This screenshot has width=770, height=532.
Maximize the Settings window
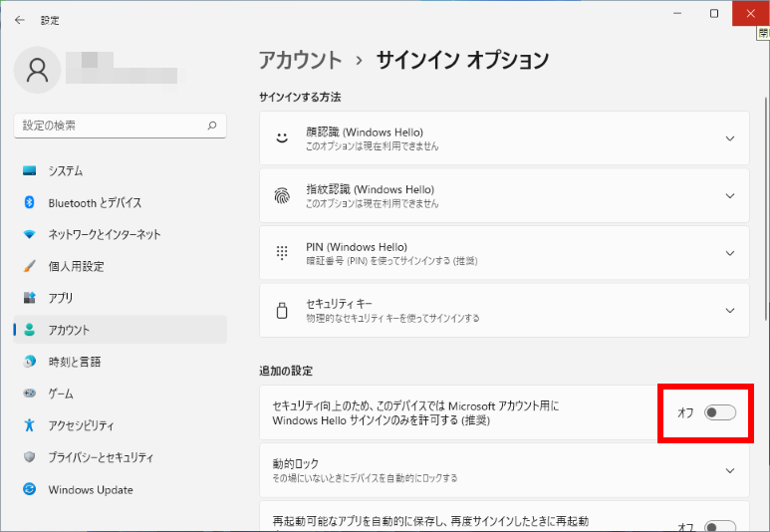[x=714, y=13]
